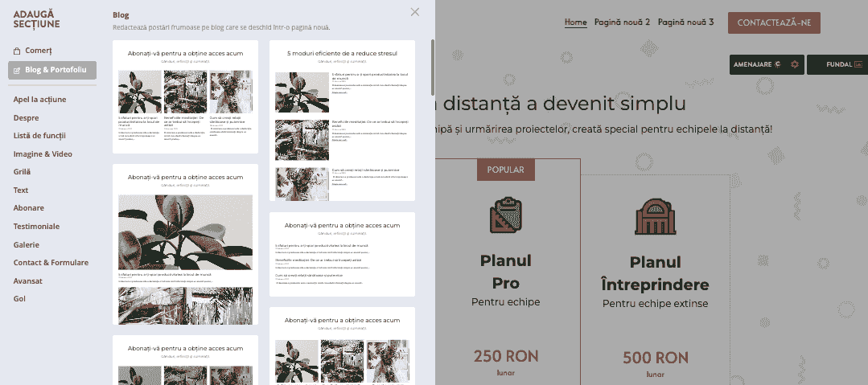Open the Avansat section category
Image resolution: width=868 pixels, height=385 pixels.
coord(27,281)
